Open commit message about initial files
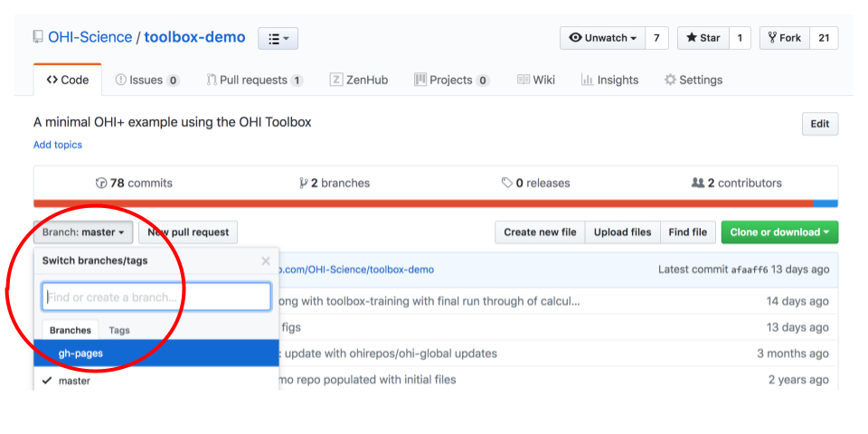The height and width of the screenshot is (434, 868). point(368,380)
